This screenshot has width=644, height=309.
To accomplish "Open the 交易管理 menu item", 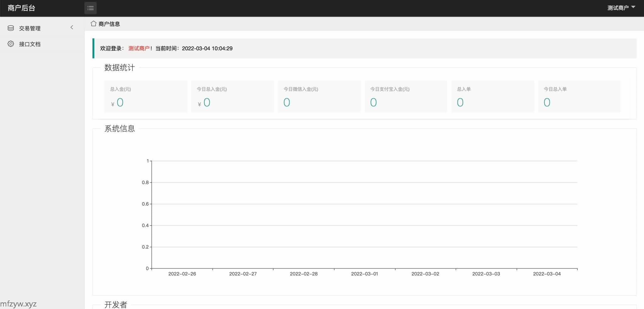I will coord(30,28).
